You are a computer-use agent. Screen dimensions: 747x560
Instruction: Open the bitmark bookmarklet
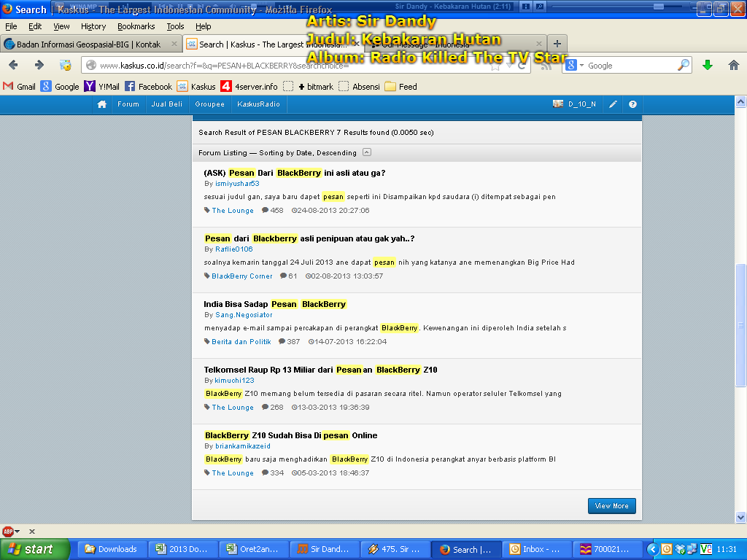tap(309, 87)
